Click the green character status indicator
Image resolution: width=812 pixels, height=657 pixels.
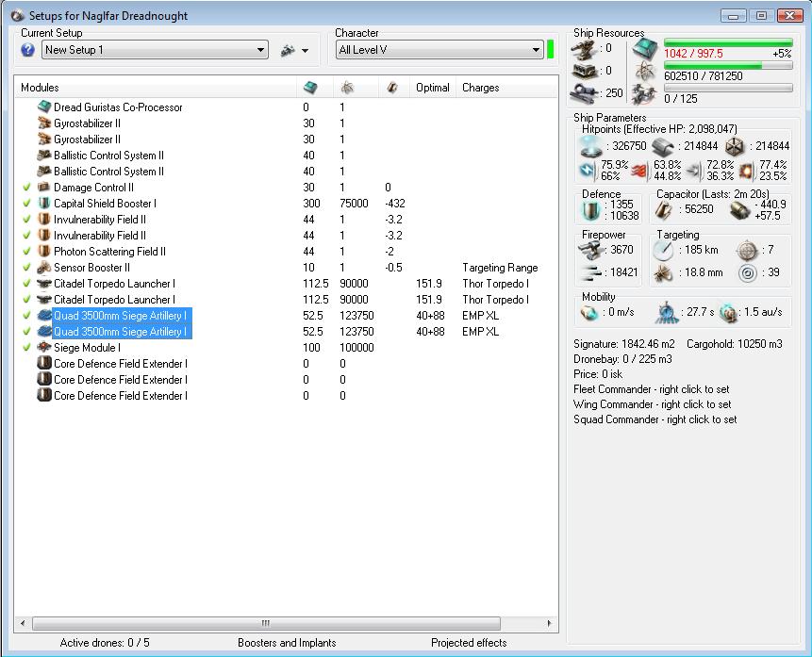point(550,50)
